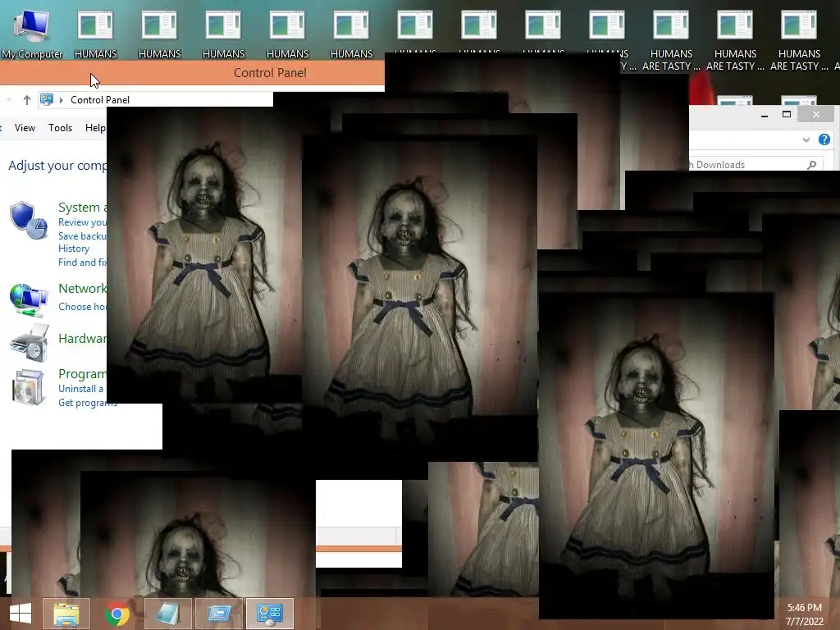Open the Notepad taskbar icon
Viewport: 840px width, 630px height.
(x=167, y=614)
